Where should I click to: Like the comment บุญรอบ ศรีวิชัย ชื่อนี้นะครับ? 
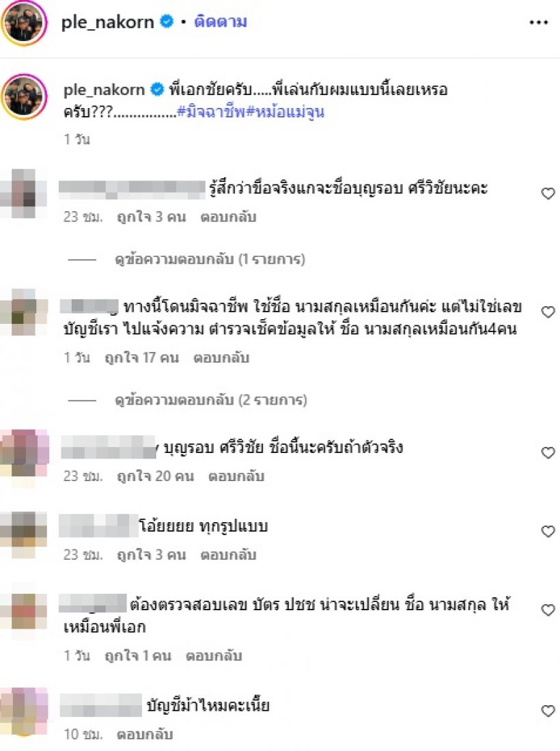[548, 452]
